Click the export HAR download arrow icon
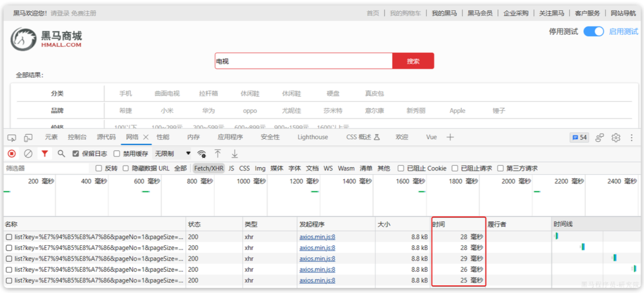The width and height of the screenshot is (644, 293). (235, 154)
